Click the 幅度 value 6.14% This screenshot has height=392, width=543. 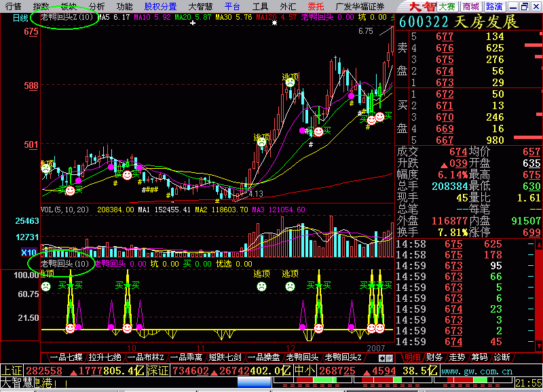click(x=453, y=174)
